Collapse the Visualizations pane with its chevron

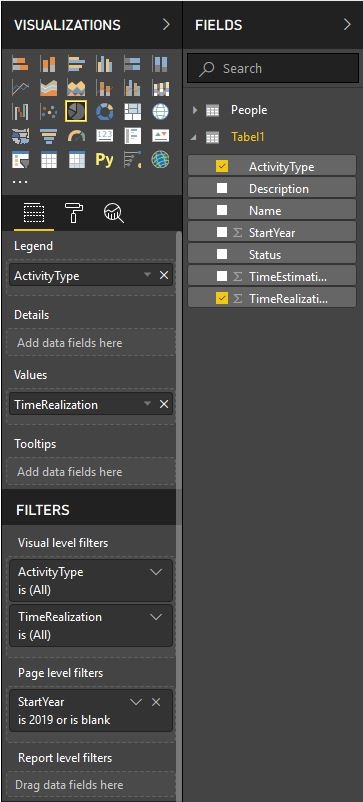(166, 25)
